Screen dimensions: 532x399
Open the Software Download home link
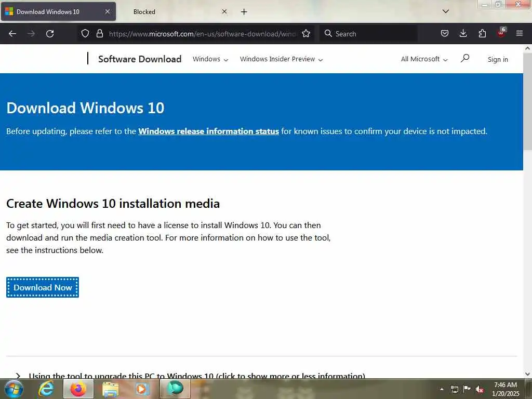(x=140, y=59)
